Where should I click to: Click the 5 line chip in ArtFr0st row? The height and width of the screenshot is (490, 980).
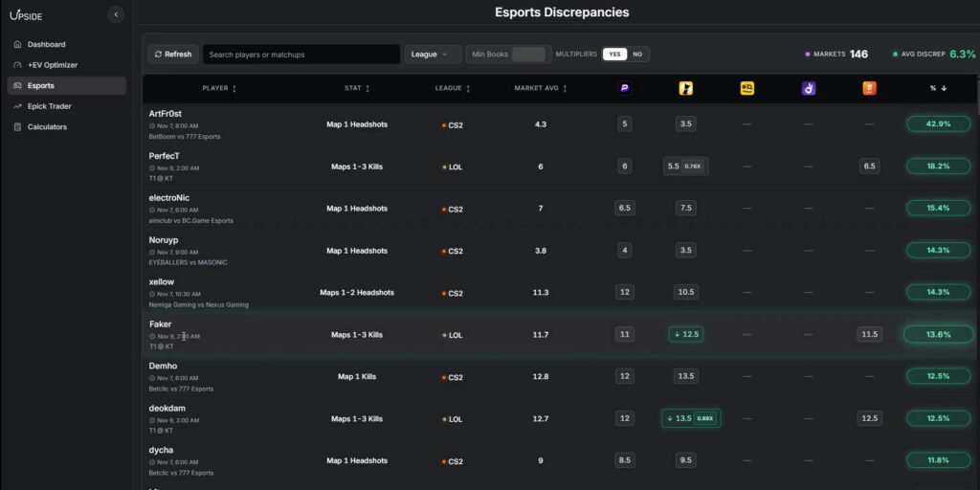[624, 123]
